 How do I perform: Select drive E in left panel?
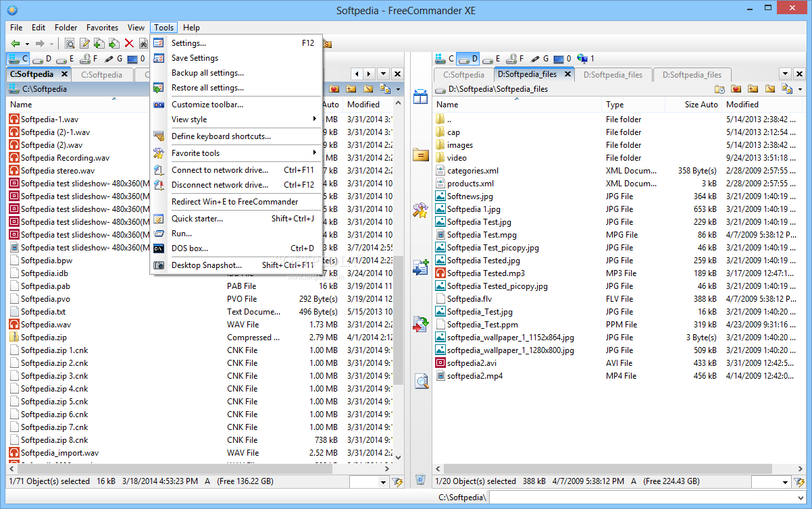pyautogui.click(x=66, y=59)
